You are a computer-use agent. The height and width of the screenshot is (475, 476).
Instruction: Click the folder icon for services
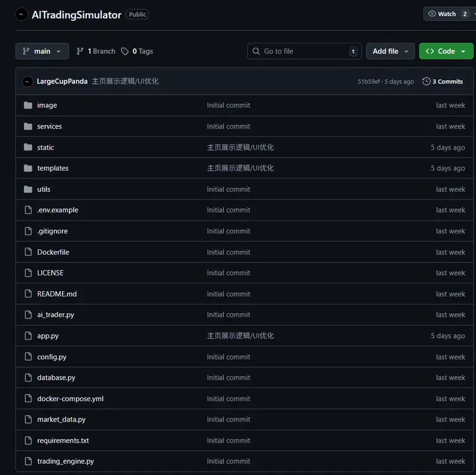click(x=27, y=126)
